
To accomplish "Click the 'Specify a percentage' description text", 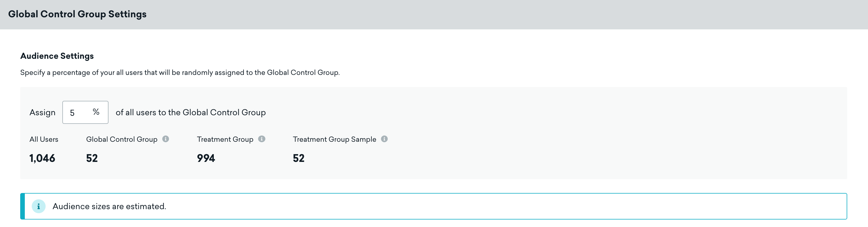I will tap(180, 73).
